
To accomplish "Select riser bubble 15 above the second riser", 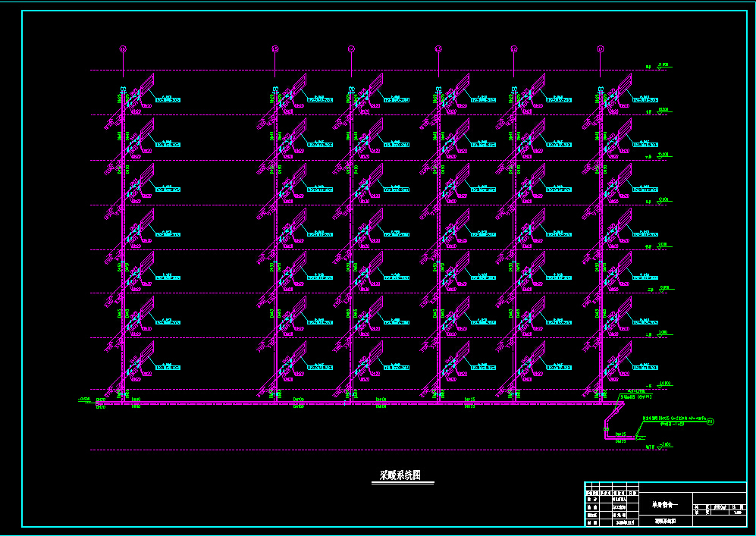I will tap(274, 49).
